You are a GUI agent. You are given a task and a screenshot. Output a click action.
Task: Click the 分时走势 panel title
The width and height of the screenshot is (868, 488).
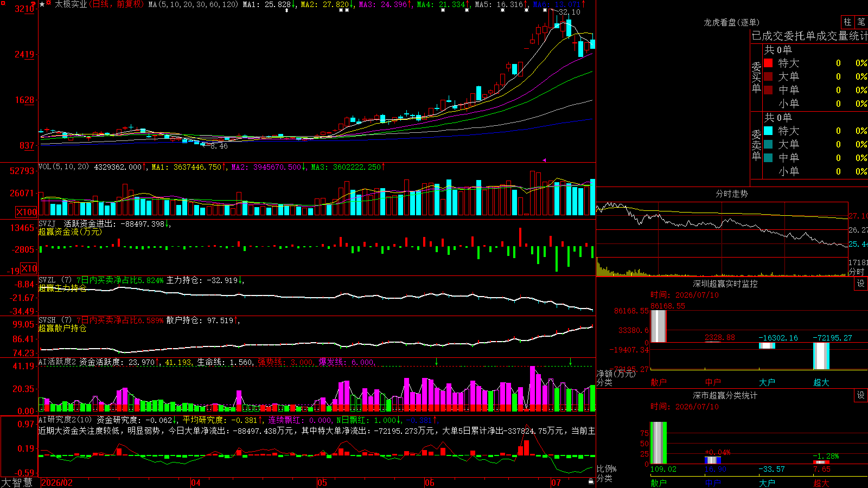[731, 194]
